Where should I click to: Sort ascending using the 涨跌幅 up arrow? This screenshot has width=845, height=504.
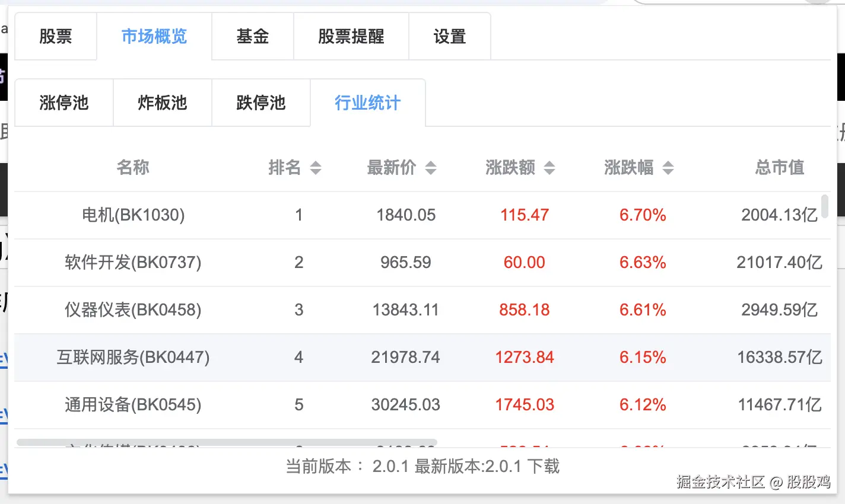pos(669,164)
